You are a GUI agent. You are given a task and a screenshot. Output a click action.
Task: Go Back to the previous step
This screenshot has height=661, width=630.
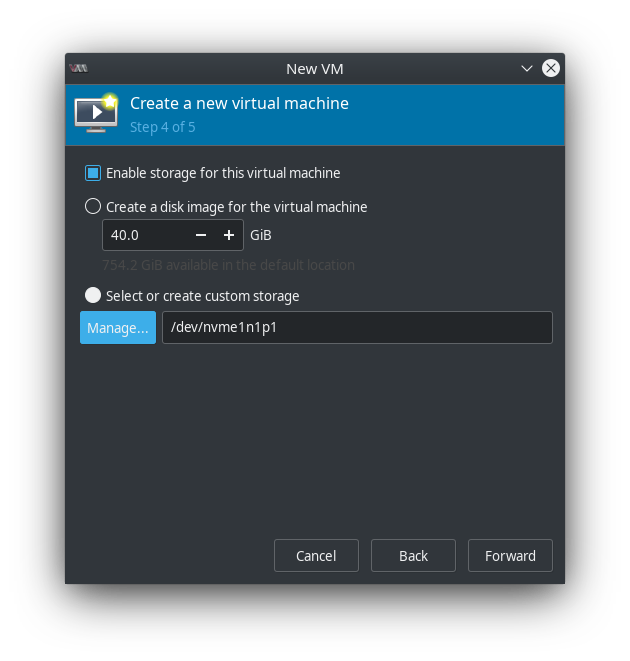pos(413,556)
